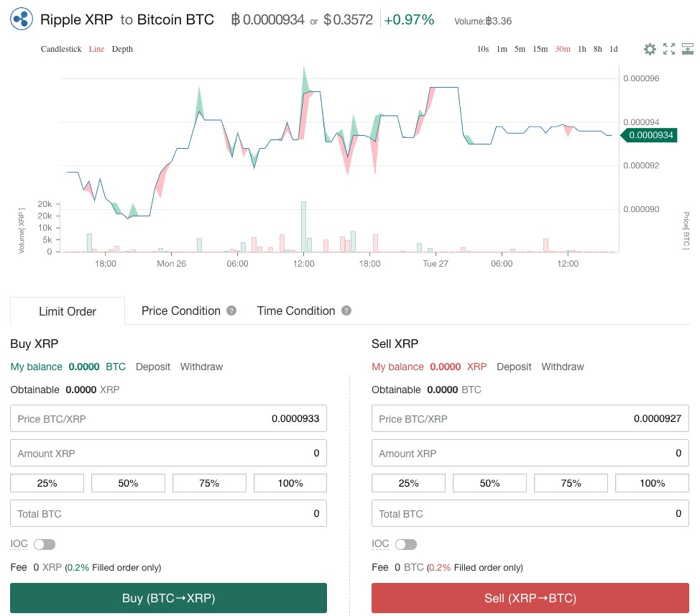Click the 0.000096 price axis label

tap(641, 78)
